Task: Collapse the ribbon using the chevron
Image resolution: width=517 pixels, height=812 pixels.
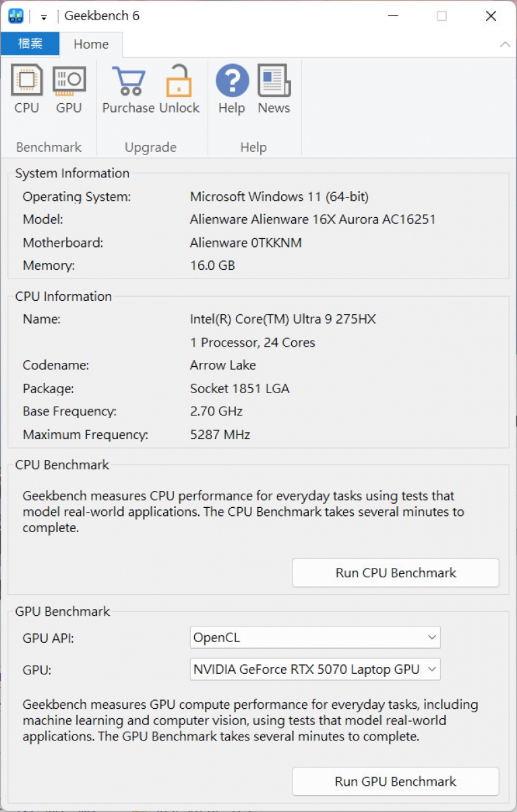Action: click(504, 45)
